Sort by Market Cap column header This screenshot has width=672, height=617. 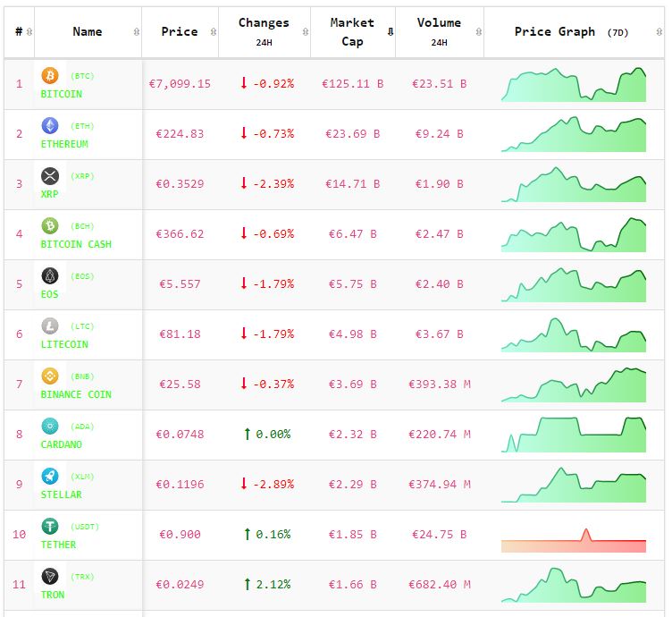352,32
